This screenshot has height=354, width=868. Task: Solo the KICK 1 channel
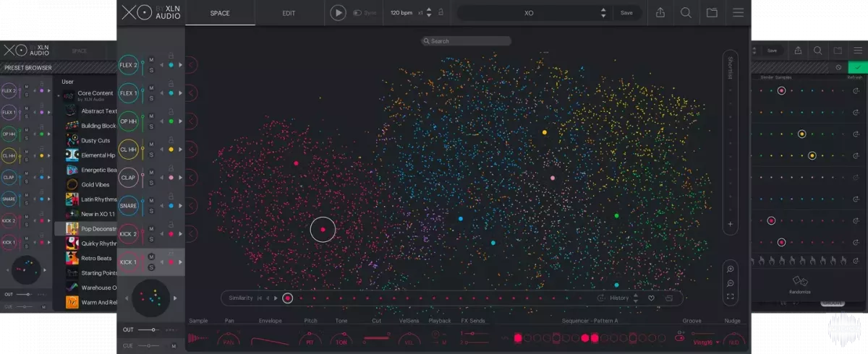(151, 267)
